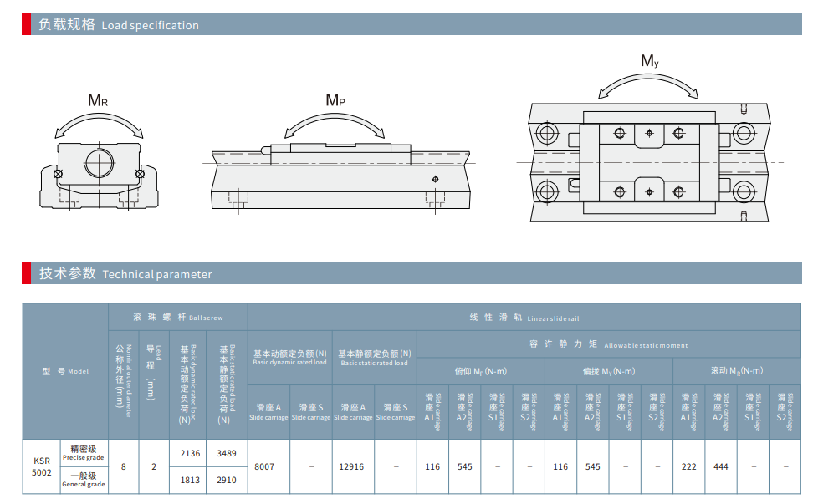Click the Ballscrew column group header
The height and width of the screenshot is (504, 813).
(x=177, y=318)
